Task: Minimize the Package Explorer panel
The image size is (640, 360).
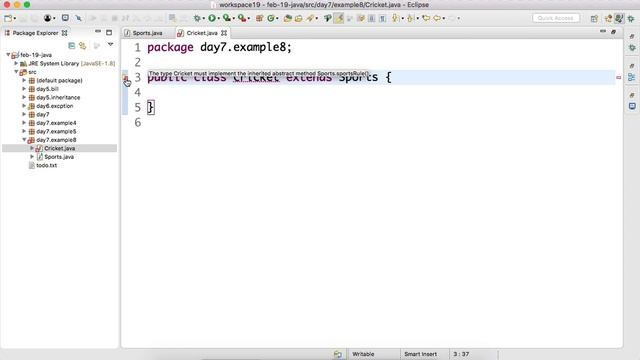Action: click(x=98, y=32)
